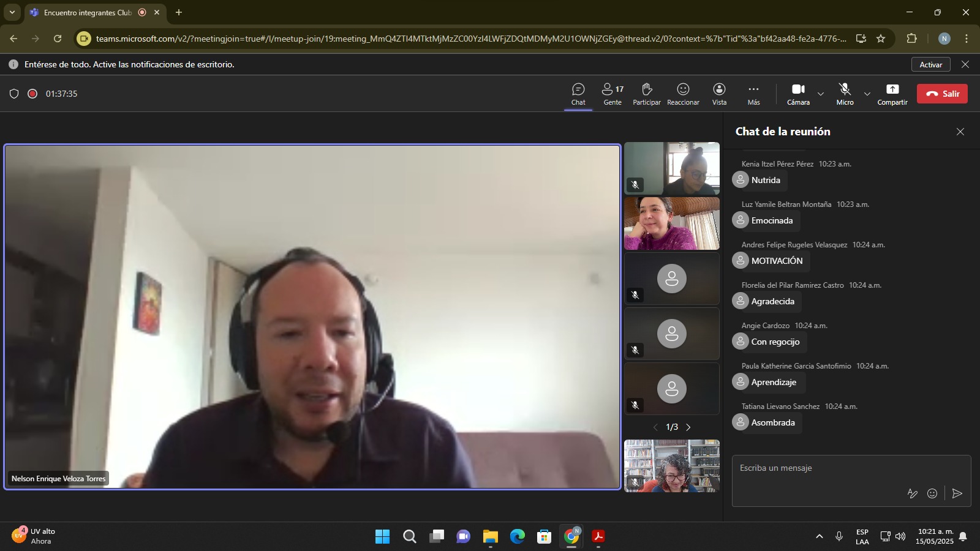Open emoji picker in message box
980x551 pixels.
(932, 493)
